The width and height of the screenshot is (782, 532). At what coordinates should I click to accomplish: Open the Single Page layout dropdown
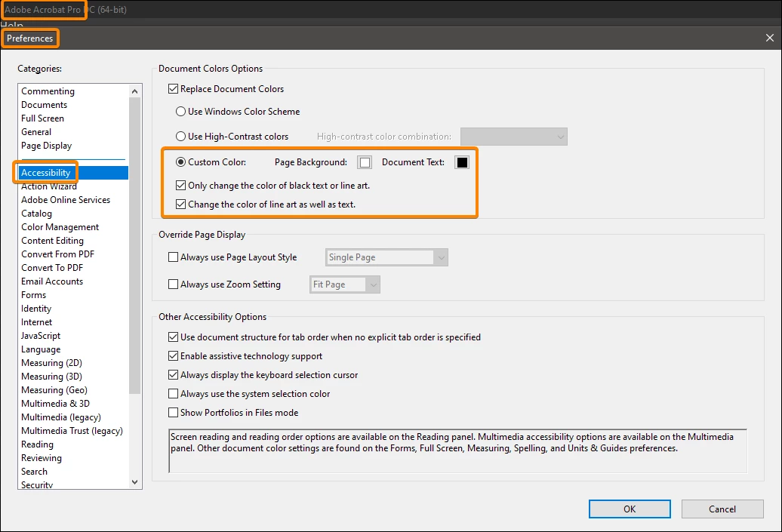tap(386, 257)
